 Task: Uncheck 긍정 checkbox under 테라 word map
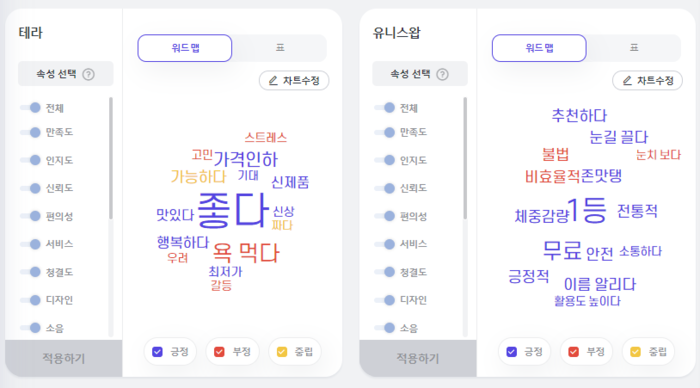point(158,352)
